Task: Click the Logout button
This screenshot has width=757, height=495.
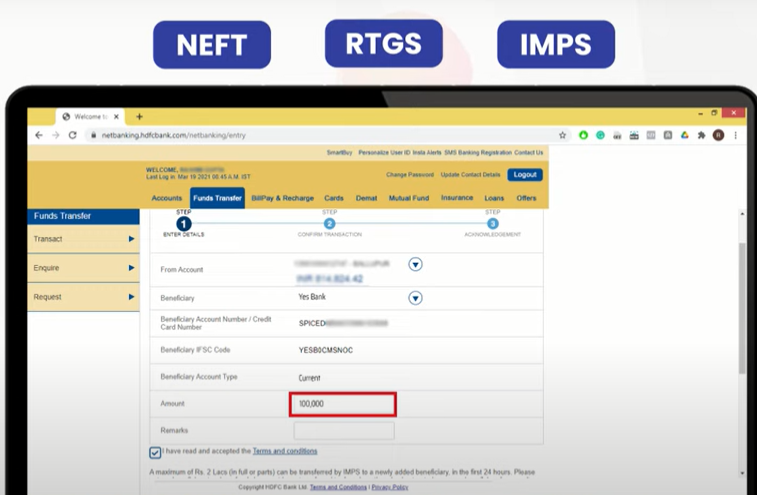Action: click(525, 174)
